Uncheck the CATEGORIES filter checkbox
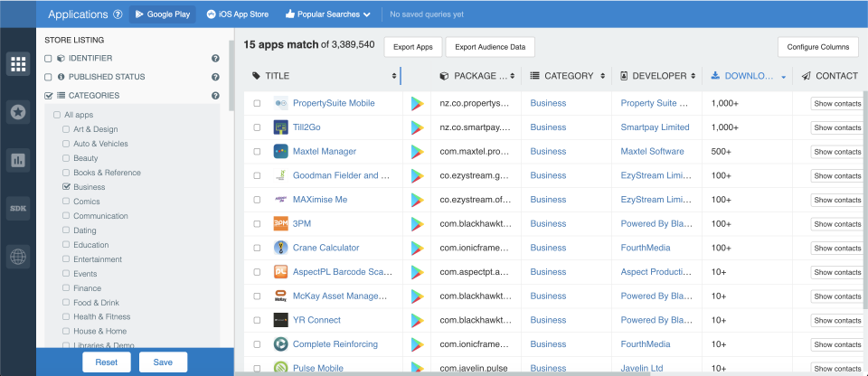 click(x=48, y=96)
